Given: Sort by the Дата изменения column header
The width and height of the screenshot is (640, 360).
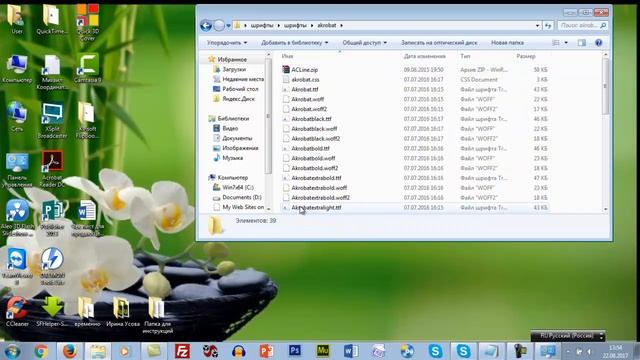Looking at the screenshot, I should (x=424, y=56).
